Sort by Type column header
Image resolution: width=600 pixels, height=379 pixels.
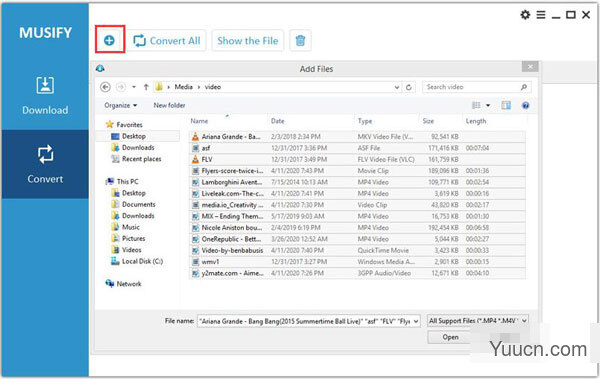tap(365, 121)
